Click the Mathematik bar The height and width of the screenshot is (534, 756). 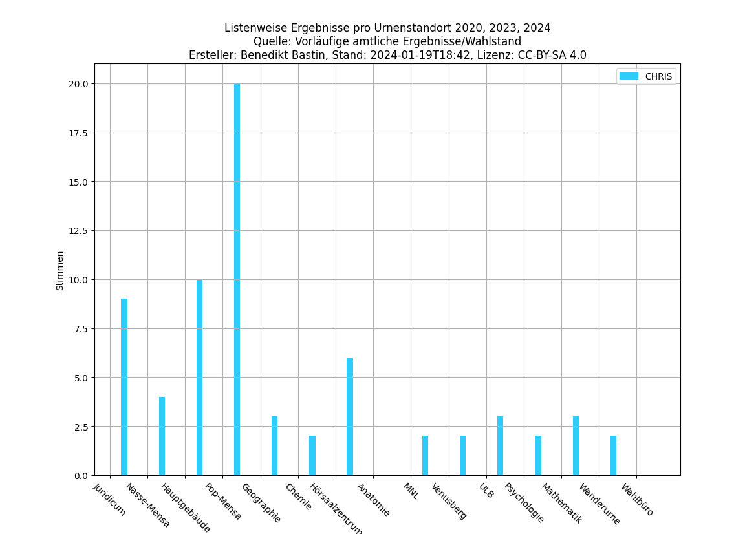point(576,445)
